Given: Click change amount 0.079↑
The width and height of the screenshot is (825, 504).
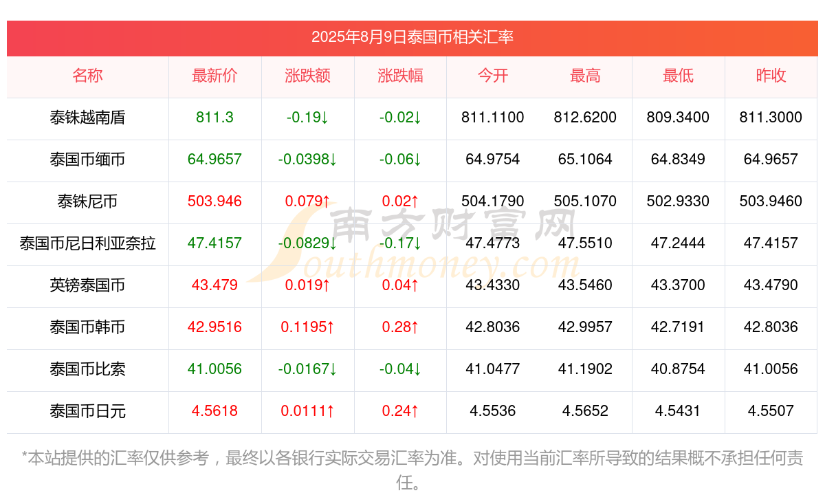Looking at the screenshot, I should coord(307,201).
